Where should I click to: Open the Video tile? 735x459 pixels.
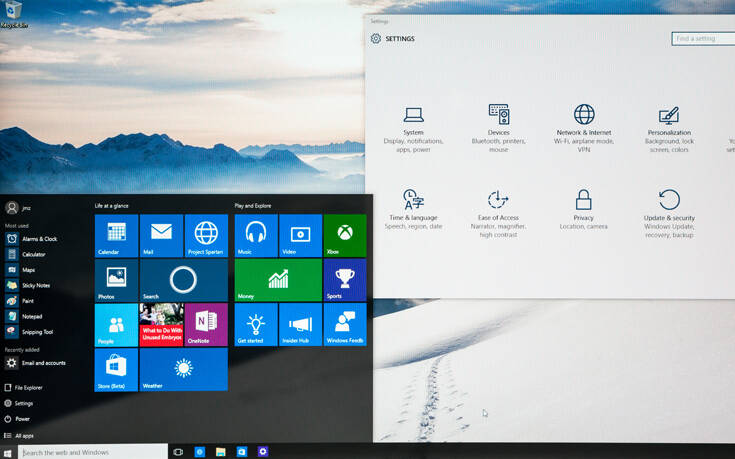[300, 236]
